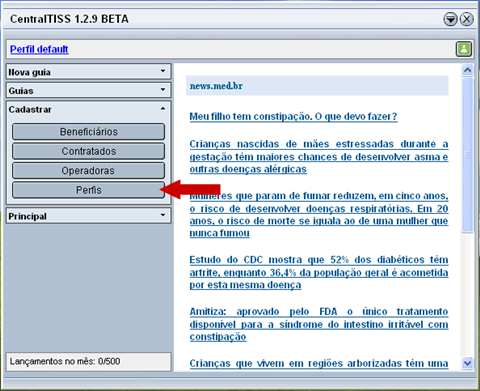Open the Contratados registration
The height and width of the screenshot is (391, 480).
[x=89, y=151]
